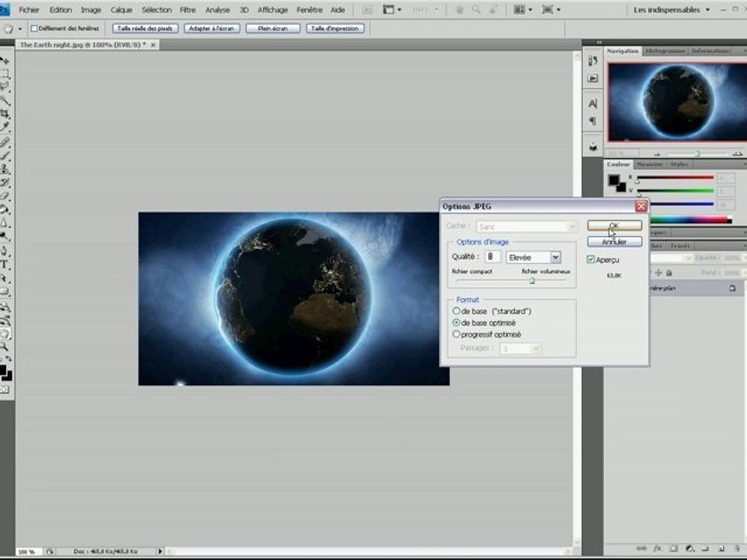Select the Healing Brush tool
747x560 pixels.
tap(5, 142)
